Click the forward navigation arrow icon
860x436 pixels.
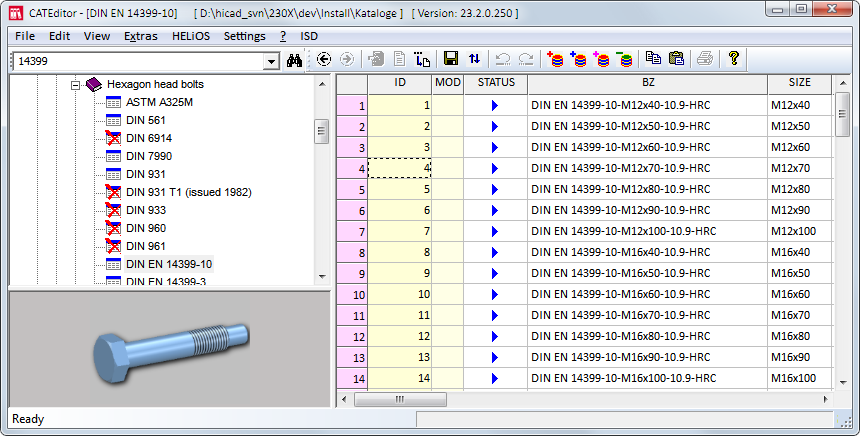pos(347,59)
